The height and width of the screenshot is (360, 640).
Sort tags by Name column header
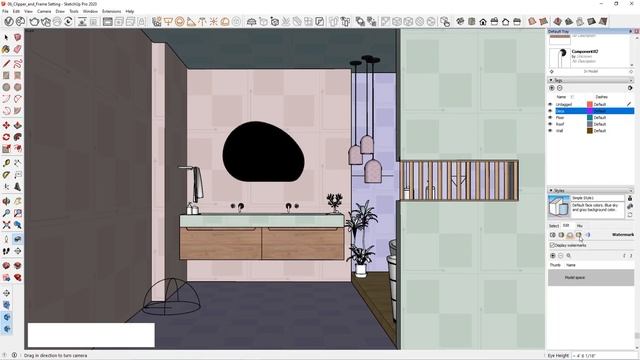(562, 97)
